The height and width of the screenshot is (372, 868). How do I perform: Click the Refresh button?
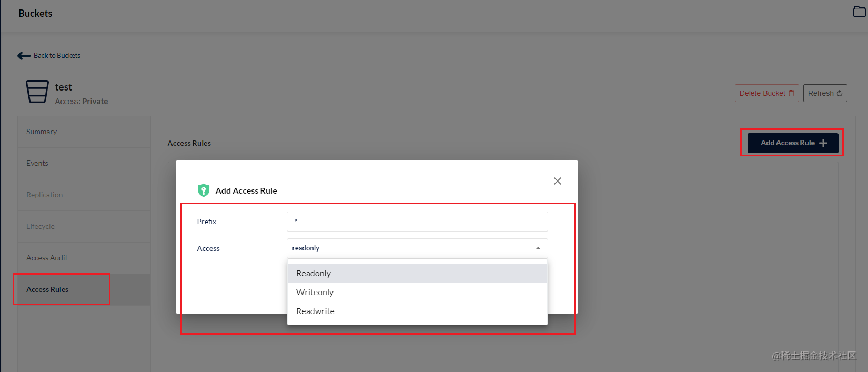click(x=825, y=93)
